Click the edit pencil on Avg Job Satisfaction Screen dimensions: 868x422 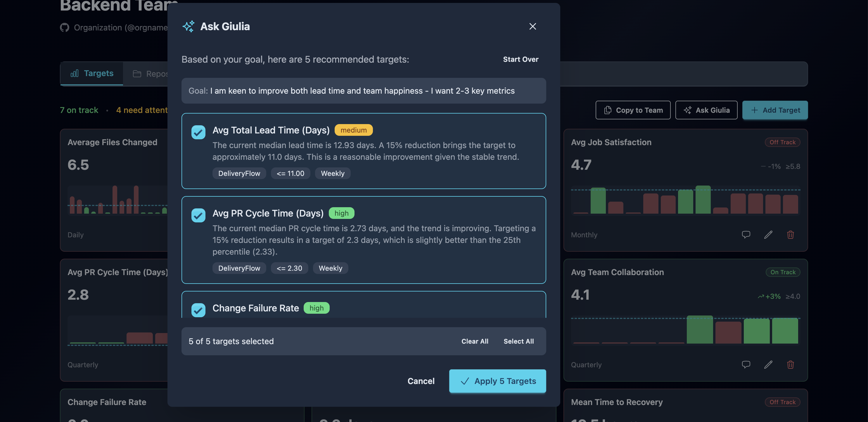(x=769, y=234)
